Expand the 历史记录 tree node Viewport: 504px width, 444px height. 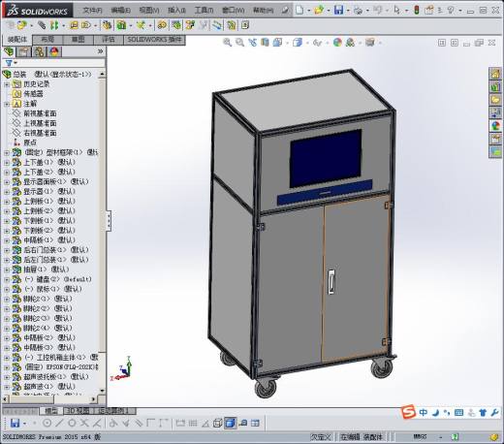(7, 84)
